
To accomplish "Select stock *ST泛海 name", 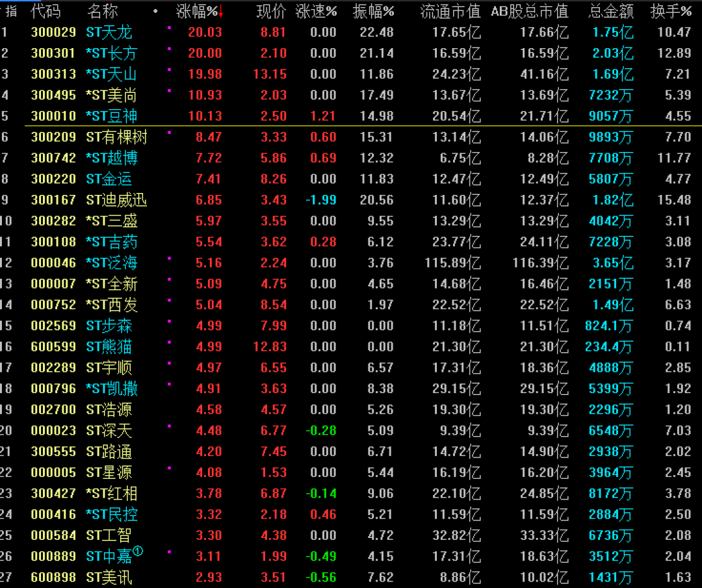I will point(112,262).
